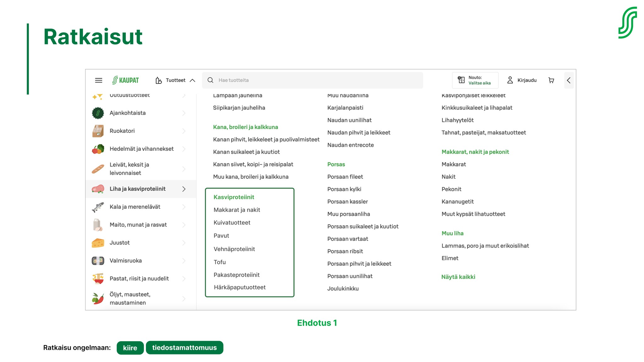Image resolution: width=644 pixels, height=362 pixels.
Task: Select Leivät, keksit ja leivonnaiset category
Action: 129,169
